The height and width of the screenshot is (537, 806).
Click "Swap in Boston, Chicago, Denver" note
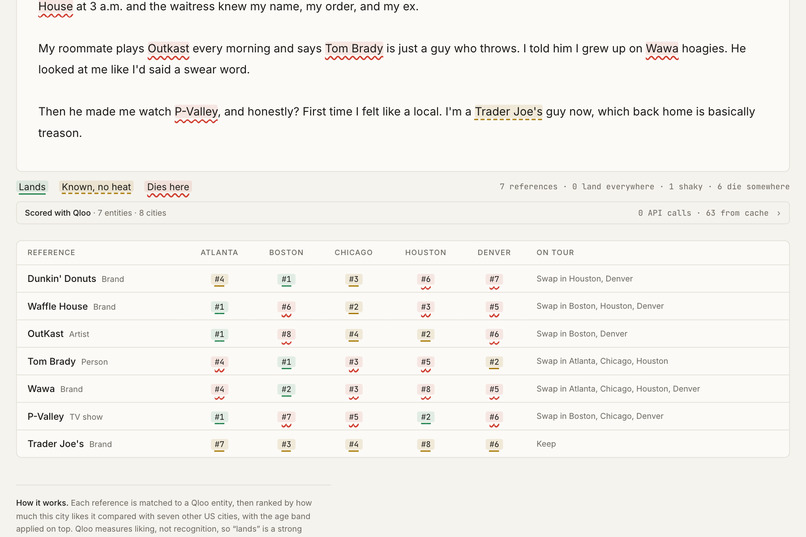tap(600, 416)
